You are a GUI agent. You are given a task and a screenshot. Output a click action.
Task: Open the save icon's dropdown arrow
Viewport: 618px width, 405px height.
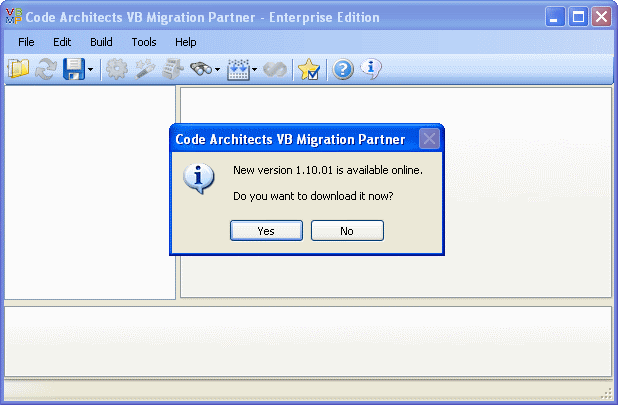click(x=90, y=69)
